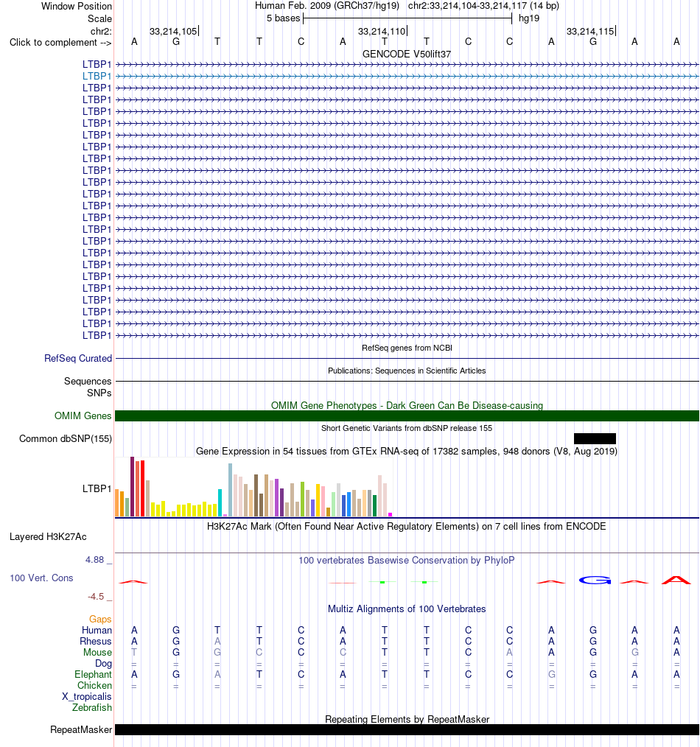
Task: Click the 'SNPs' track label
Action: point(99,393)
